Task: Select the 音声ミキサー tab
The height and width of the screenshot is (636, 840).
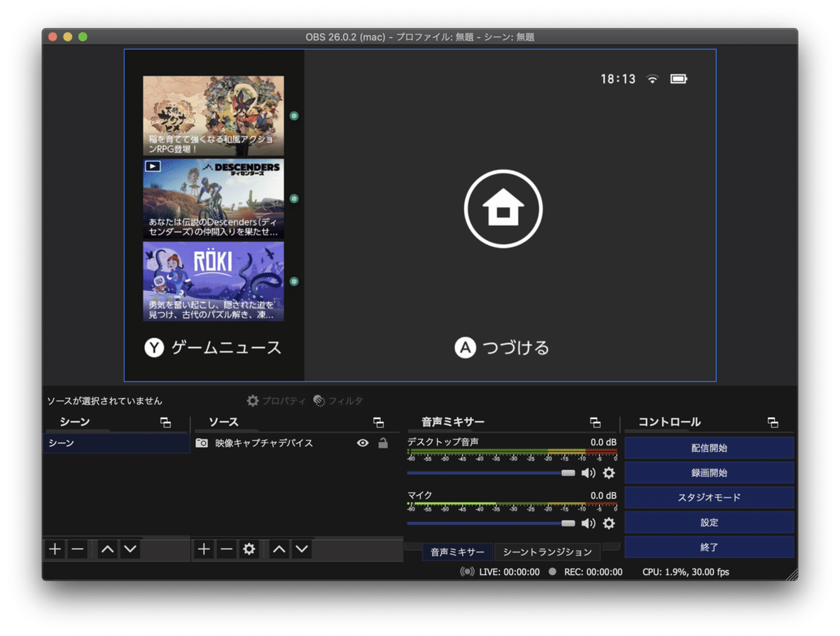Action: pos(456,552)
